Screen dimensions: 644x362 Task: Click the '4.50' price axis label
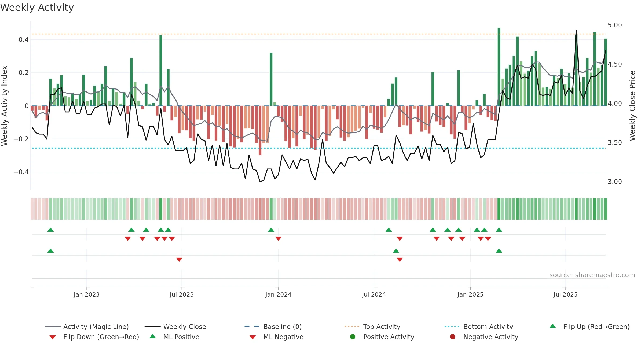coord(615,64)
